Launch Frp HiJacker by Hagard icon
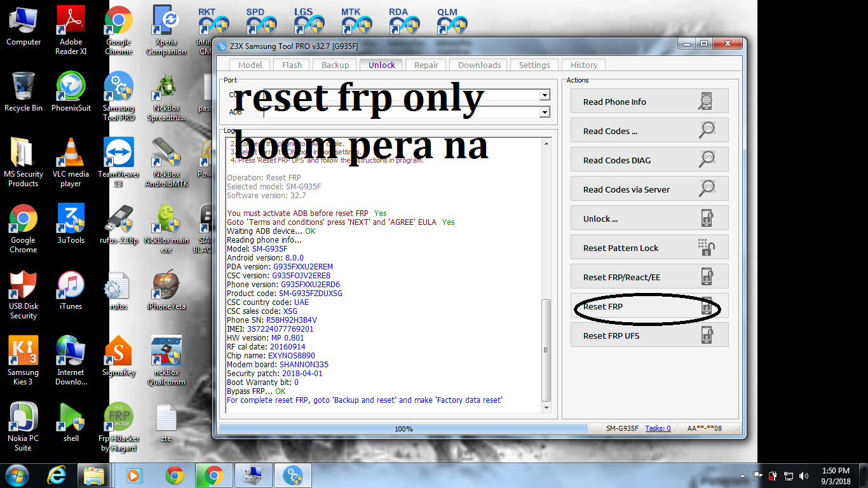The height and width of the screenshot is (488, 868). tap(119, 427)
